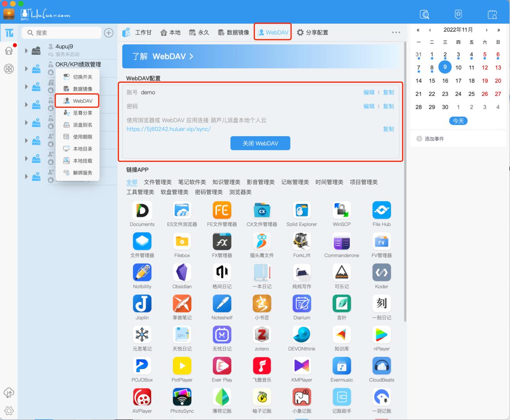The image size is (510, 420).
Task: Turn off WebDAV using the 关闭 WebDAV button
Action: [x=260, y=143]
